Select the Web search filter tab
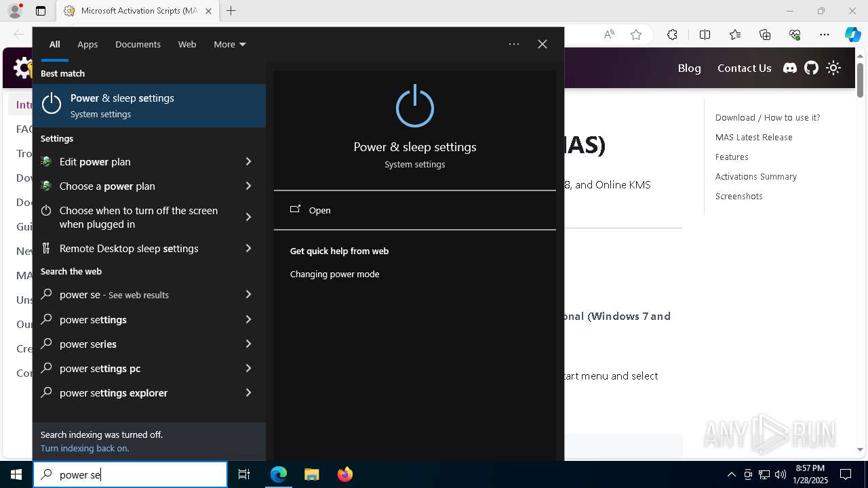This screenshot has height=488, width=868. pyautogui.click(x=187, y=44)
